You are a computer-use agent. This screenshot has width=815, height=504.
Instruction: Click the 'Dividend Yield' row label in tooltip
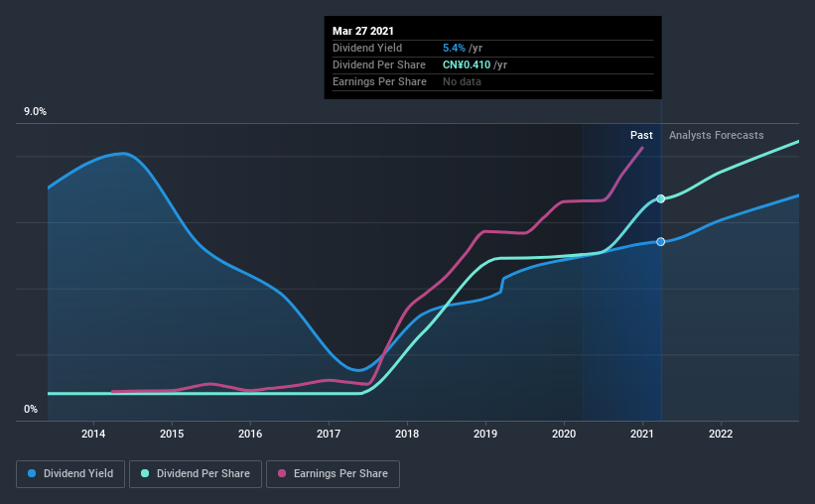coord(367,48)
